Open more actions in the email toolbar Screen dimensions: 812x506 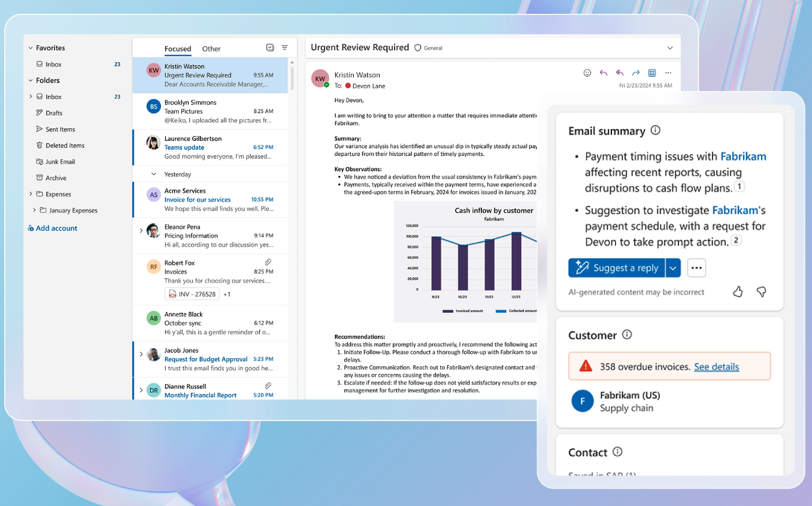[668, 73]
